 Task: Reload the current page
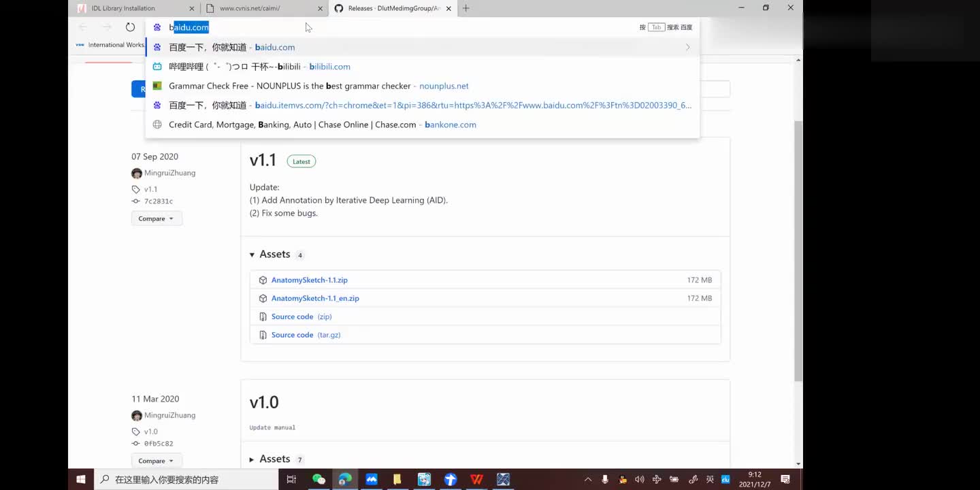pos(130,27)
